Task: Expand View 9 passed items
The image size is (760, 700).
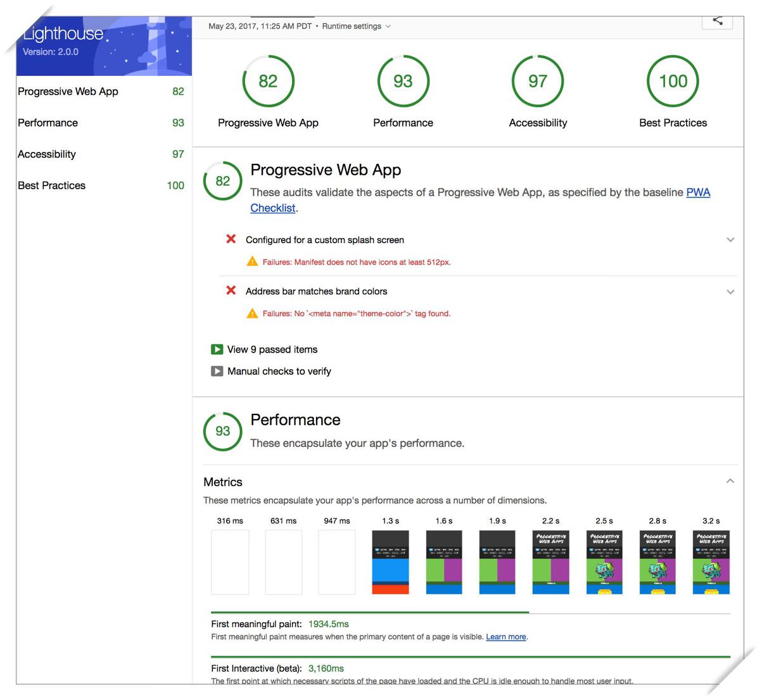Action: 272,349
